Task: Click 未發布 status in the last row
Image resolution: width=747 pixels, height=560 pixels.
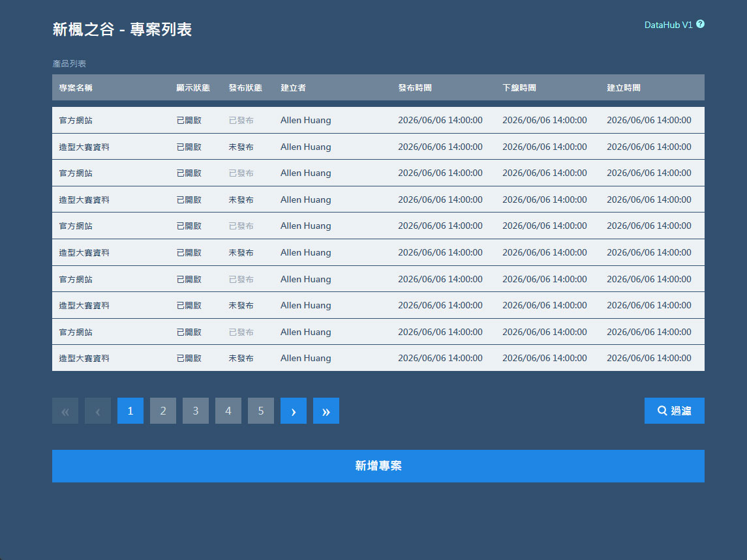Action: [x=241, y=358]
